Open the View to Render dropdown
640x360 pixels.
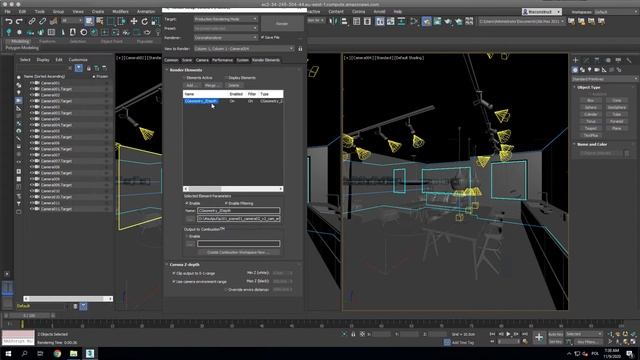click(244, 49)
